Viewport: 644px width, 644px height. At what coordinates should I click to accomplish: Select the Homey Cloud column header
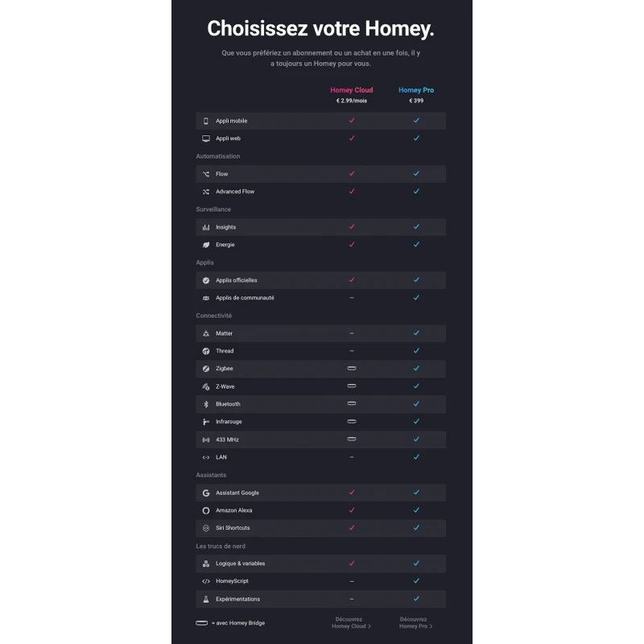click(352, 90)
